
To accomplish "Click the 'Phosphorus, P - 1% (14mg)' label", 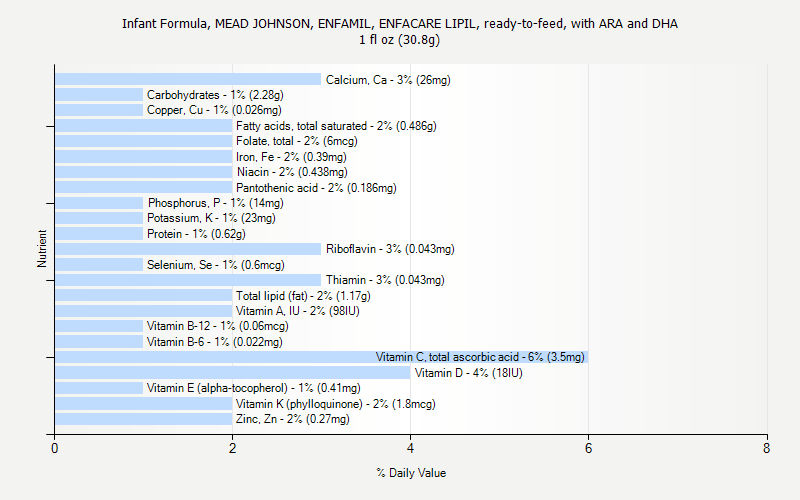I will pos(216,203).
